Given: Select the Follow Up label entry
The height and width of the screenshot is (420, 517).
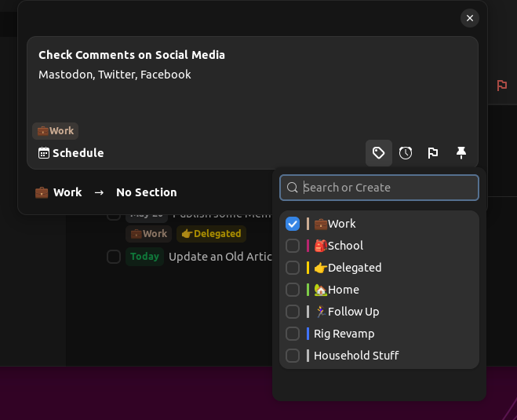Looking at the screenshot, I should (x=346, y=312).
